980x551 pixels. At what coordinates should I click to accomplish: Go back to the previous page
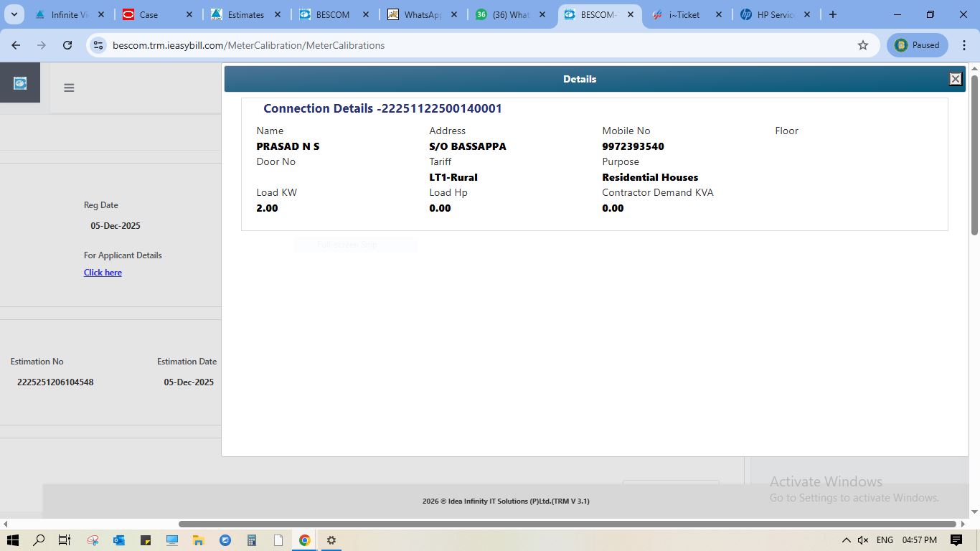(x=16, y=45)
